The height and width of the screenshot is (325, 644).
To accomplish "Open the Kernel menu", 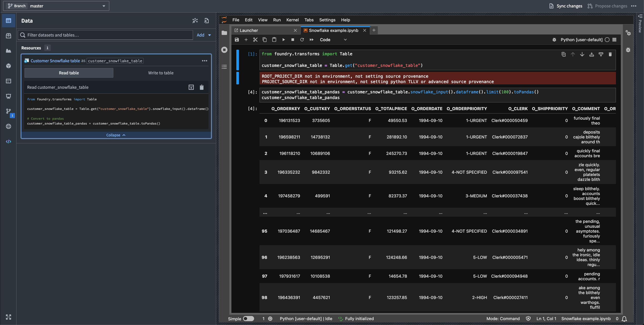I will [292, 20].
